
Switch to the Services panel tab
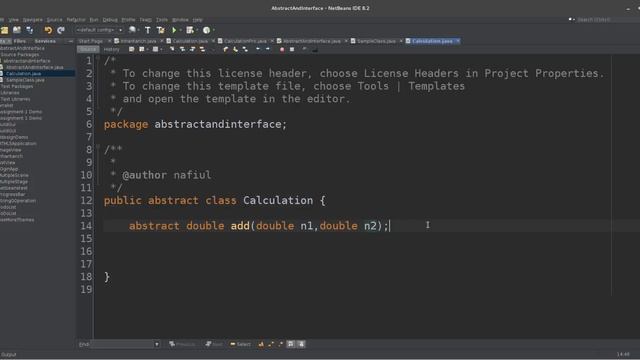[45, 41]
